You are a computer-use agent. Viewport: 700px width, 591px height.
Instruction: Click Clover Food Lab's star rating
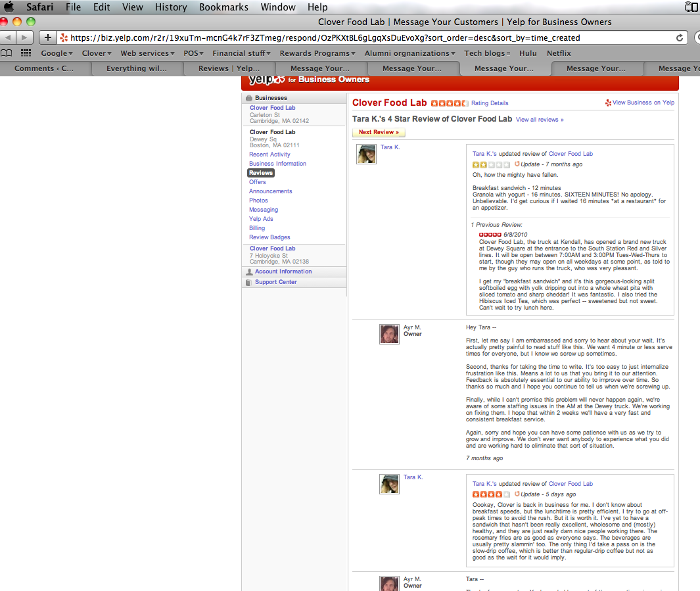[x=449, y=103]
